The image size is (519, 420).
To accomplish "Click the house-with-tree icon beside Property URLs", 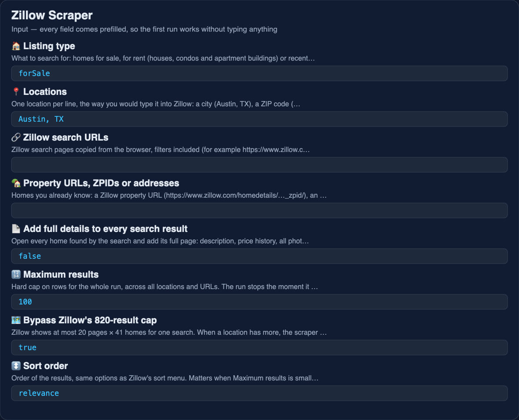I will coord(16,183).
